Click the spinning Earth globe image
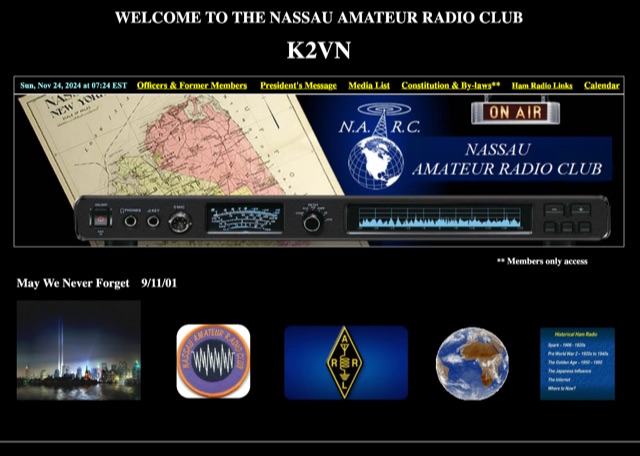 [x=472, y=363]
